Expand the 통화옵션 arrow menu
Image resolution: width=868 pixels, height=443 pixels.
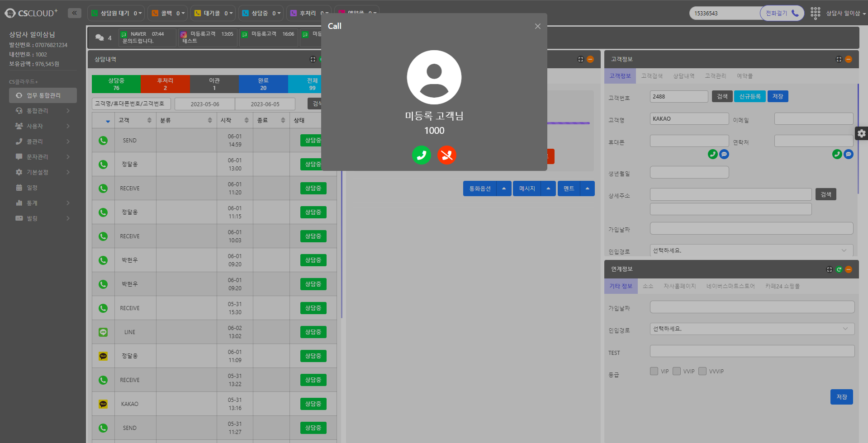pos(504,189)
